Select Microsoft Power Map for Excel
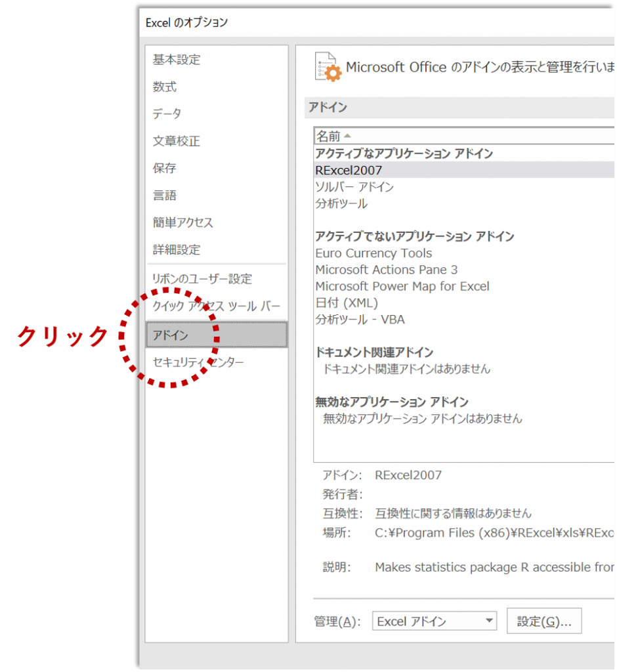 (402, 286)
